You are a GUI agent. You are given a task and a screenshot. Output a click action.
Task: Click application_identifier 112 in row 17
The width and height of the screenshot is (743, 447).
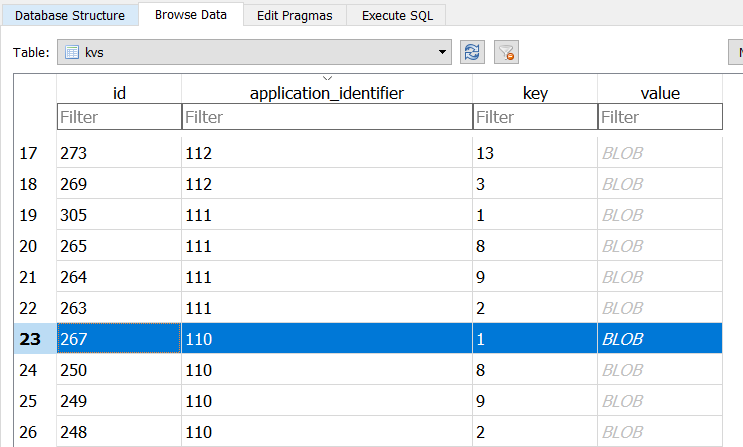(x=327, y=153)
